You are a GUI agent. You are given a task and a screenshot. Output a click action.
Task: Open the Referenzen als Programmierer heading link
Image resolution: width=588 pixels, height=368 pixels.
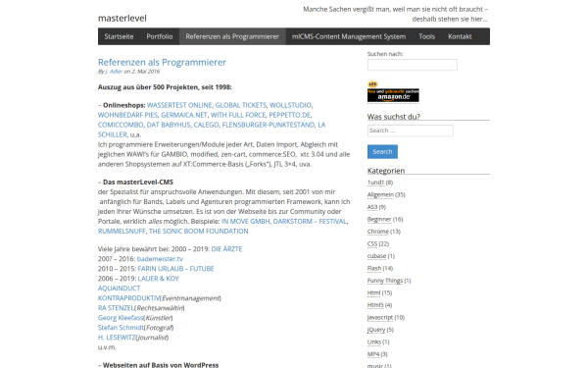click(162, 63)
